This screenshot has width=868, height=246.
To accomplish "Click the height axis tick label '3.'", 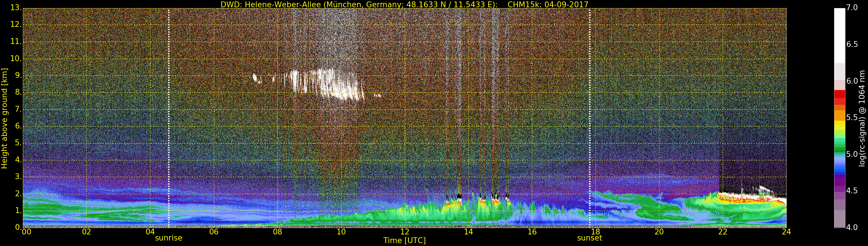I will 18,177.
